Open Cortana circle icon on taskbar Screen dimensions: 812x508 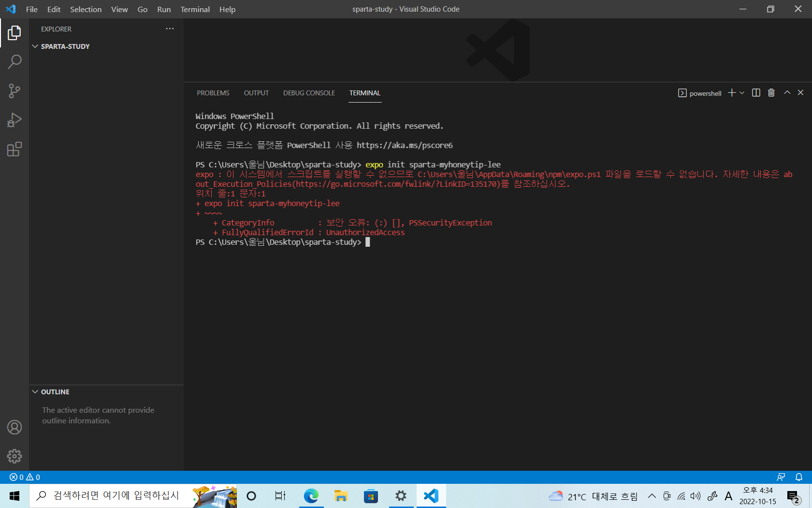pos(251,496)
